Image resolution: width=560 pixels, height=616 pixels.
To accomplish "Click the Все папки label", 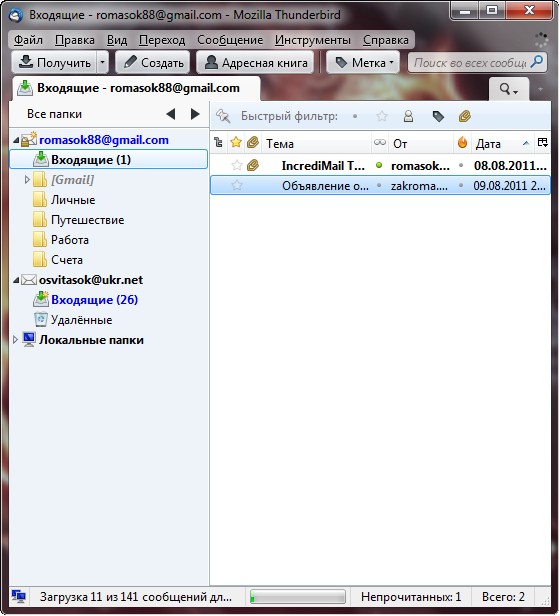I will click(x=55, y=114).
